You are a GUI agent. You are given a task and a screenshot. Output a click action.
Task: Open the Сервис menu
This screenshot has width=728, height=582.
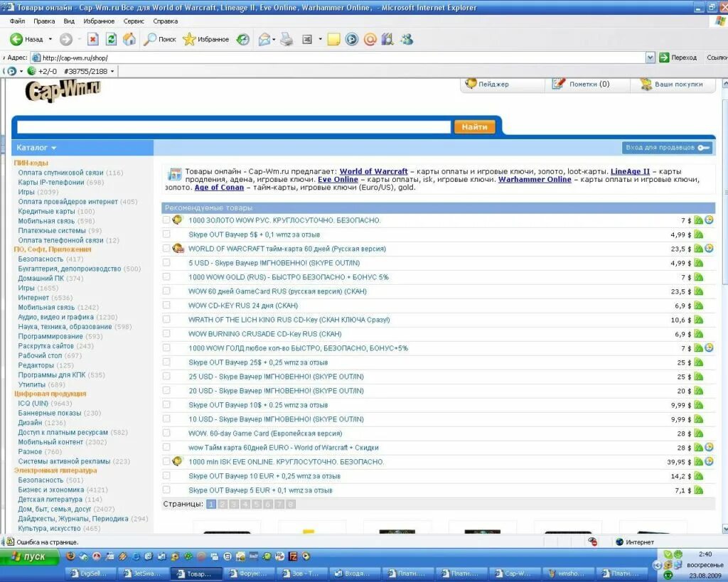coord(134,21)
